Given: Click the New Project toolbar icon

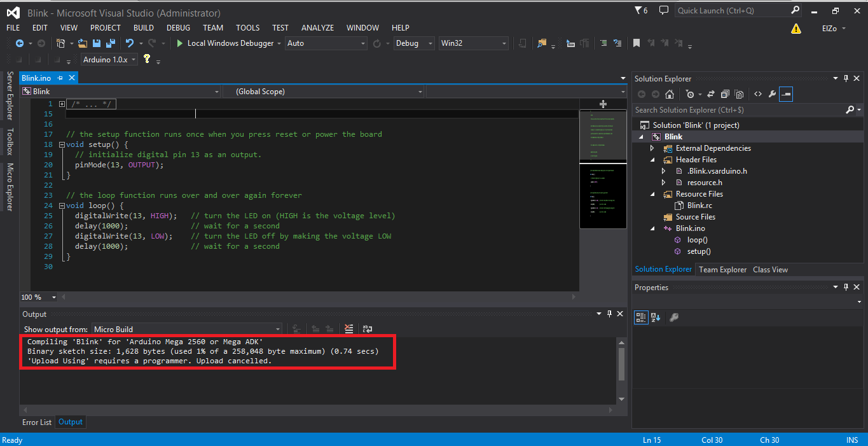Looking at the screenshot, I should [60, 43].
